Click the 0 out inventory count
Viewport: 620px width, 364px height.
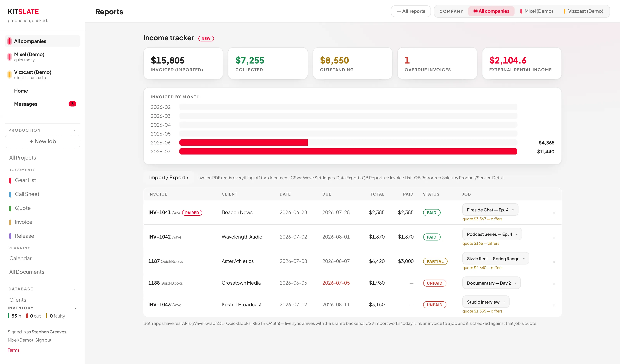34,316
